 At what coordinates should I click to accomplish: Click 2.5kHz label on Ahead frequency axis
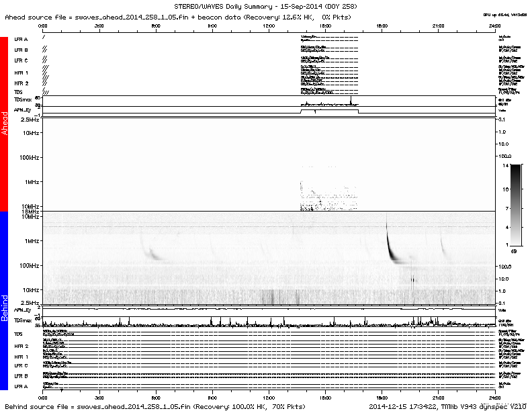(30, 120)
